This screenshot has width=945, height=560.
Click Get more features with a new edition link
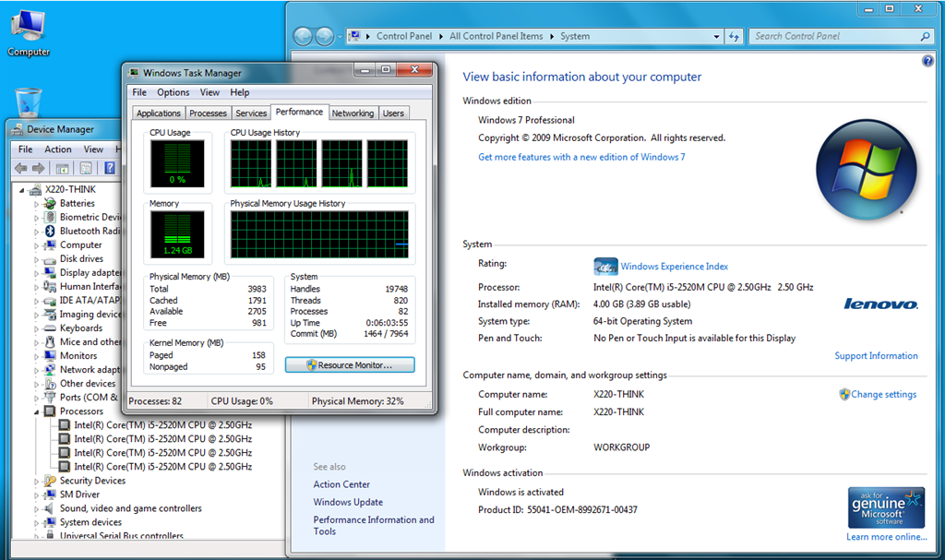pos(581,157)
